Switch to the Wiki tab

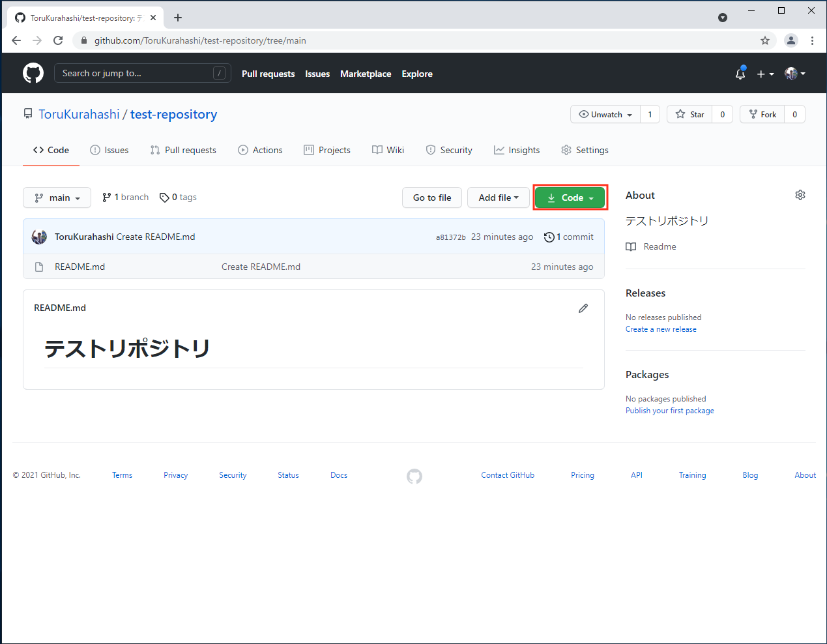(388, 150)
